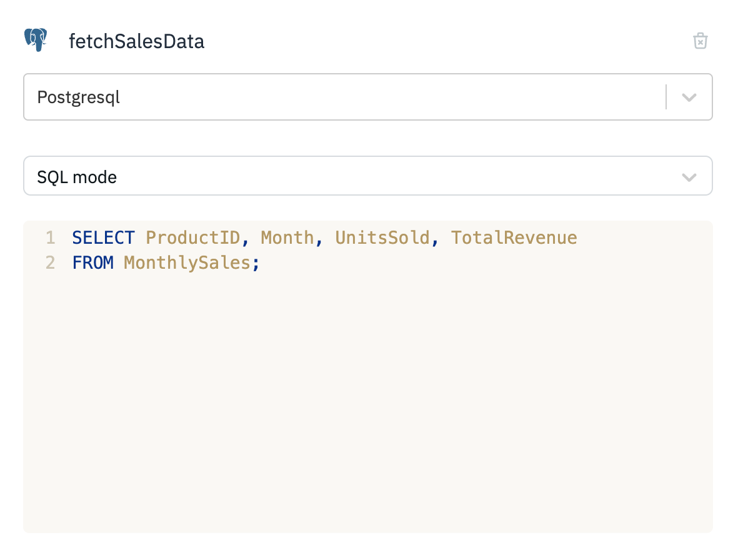
Task: Click the SELECT keyword in the editor
Action: click(103, 238)
